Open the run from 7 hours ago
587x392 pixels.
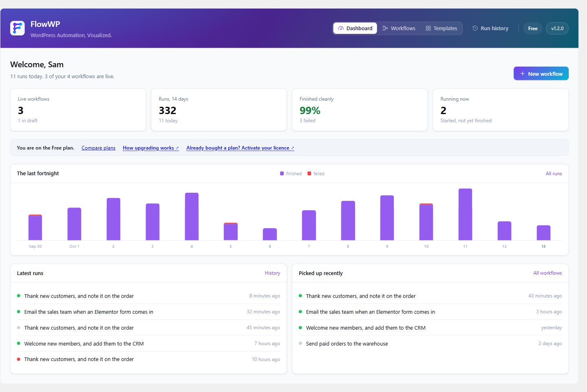pyautogui.click(x=148, y=344)
